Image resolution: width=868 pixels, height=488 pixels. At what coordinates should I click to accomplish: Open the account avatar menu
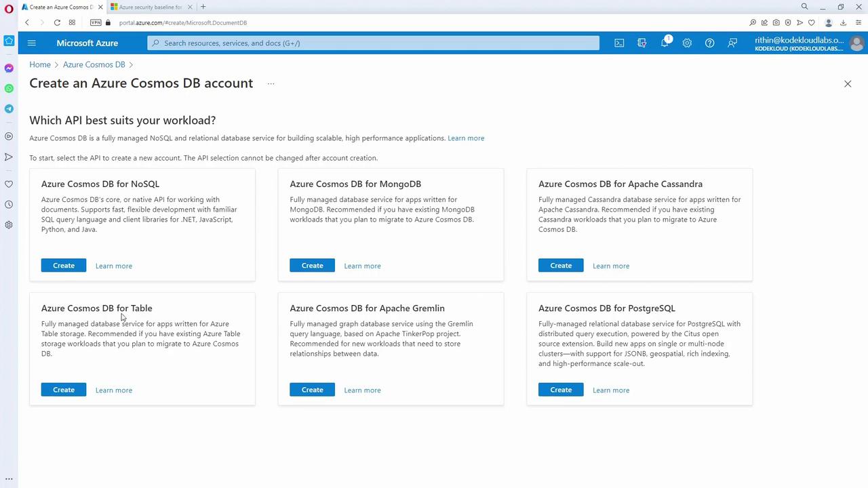pos(856,43)
